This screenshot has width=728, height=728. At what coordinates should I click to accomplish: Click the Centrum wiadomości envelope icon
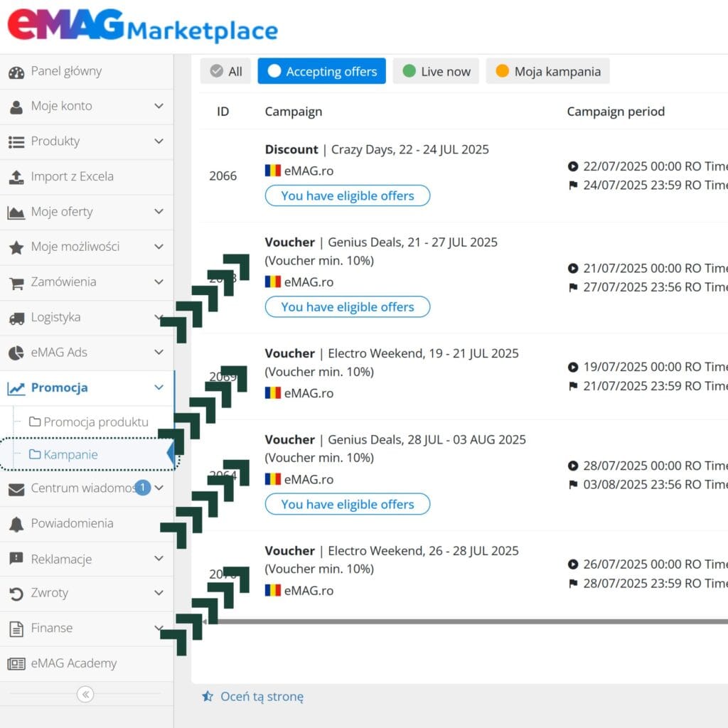(16, 489)
